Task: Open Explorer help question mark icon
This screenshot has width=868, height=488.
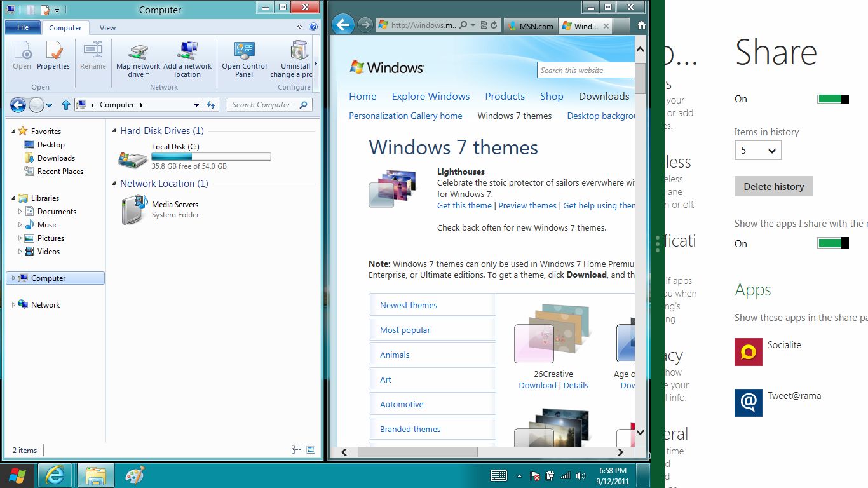Action: [313, 27]
